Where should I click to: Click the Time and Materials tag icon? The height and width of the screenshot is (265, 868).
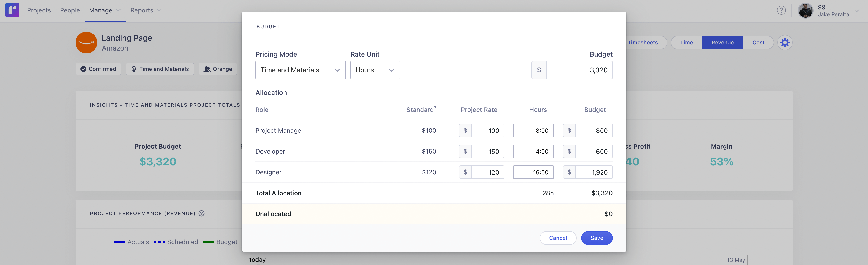pos(134,69)
